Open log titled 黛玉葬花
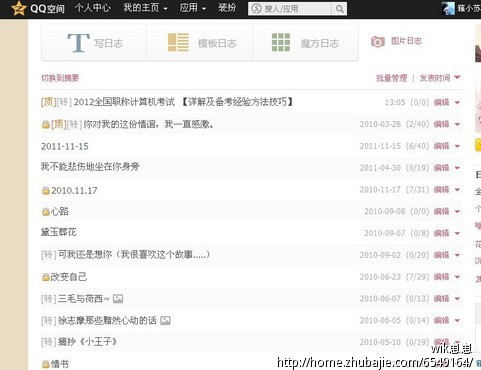The width and height of the screenshot is (481, 370). [x=59, y=232]
